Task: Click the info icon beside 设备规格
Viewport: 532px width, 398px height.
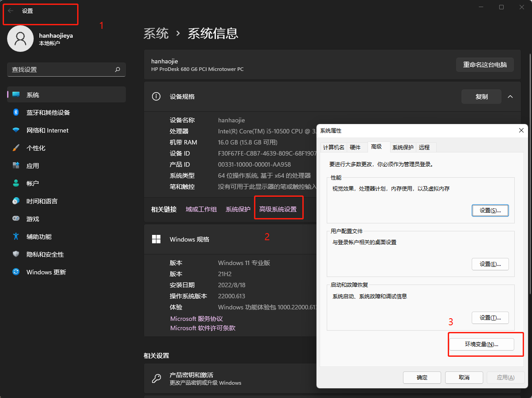Action: tap(156, 97)
